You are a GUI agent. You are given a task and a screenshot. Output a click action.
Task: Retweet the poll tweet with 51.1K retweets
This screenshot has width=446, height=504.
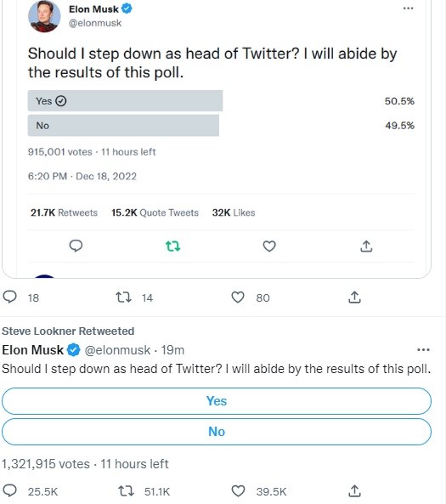point(126,491)
